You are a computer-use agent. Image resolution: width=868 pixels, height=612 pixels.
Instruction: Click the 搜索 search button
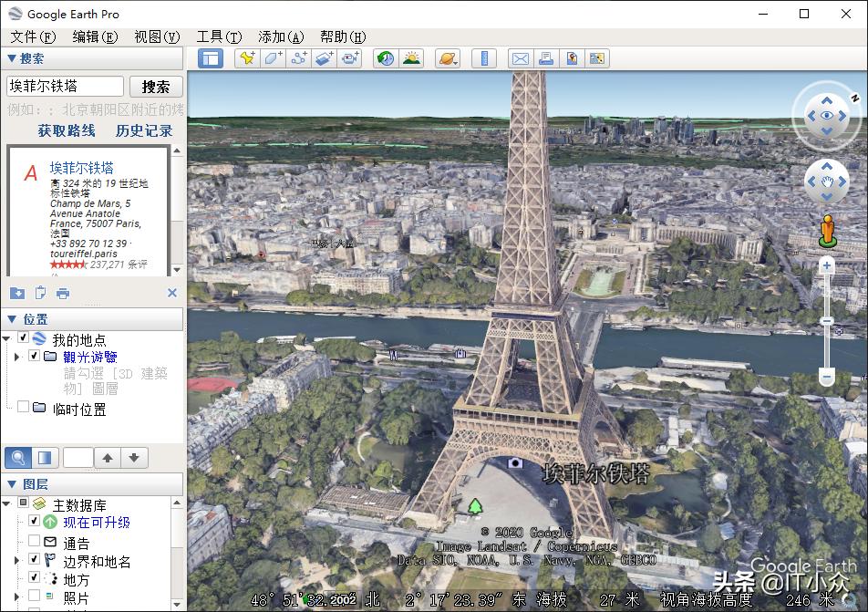(156, 87)
